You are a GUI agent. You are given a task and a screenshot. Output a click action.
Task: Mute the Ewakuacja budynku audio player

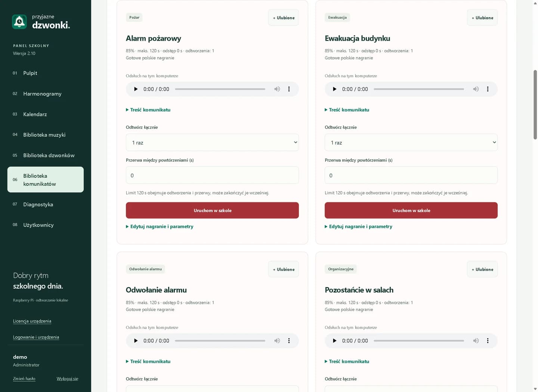pyautogui.click(x=476, y=89)
